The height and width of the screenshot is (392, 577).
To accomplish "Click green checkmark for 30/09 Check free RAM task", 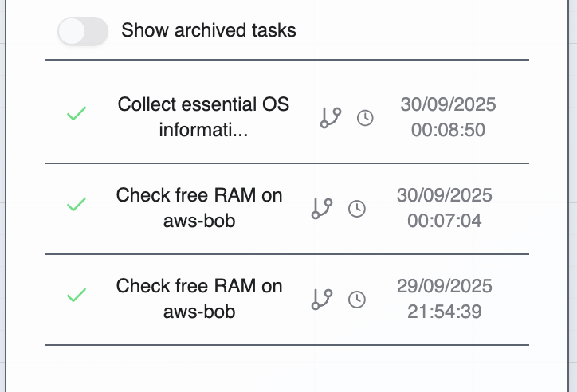I will click(x=76, y=207).
